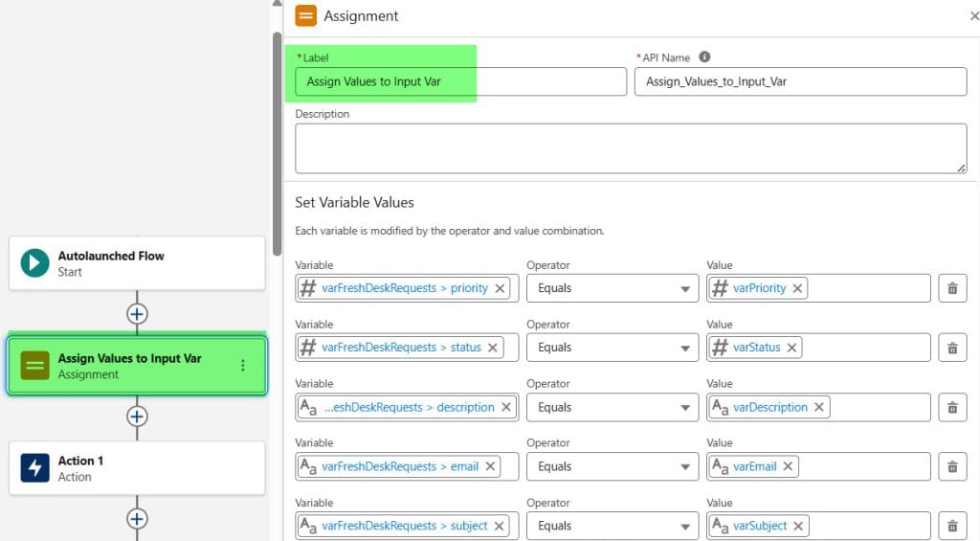Screen dimensions: 980x541
Task: Click the varStatus value field
Action: coord(818,348)
